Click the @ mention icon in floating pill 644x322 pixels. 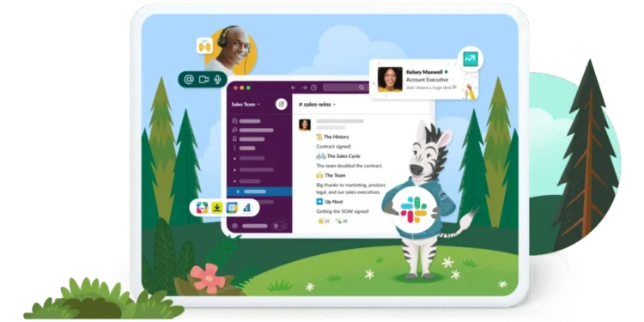(x=189, y=80)
